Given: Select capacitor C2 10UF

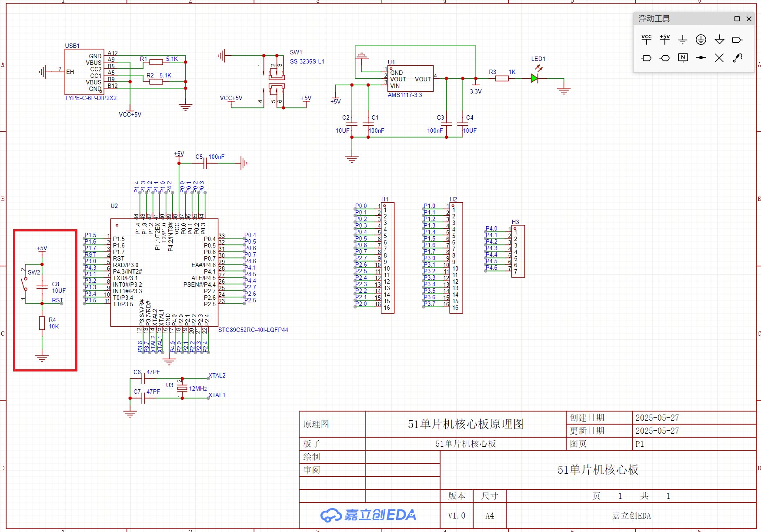Looking at the screenshot, I should pos(351,124).
